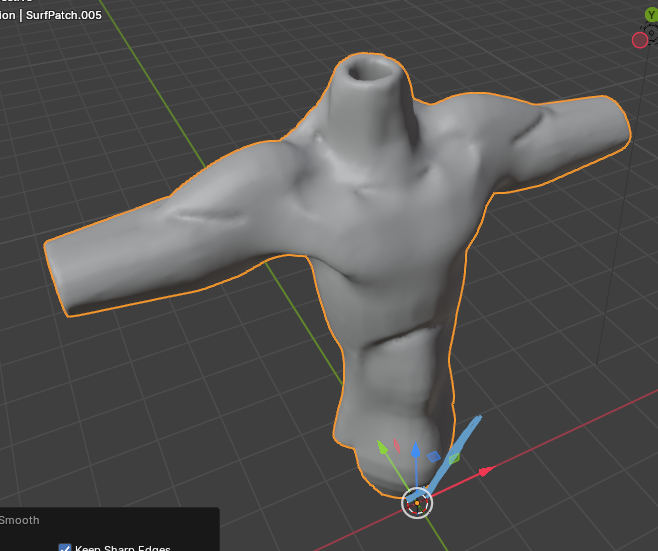Click the rounded end of the right arm
Viewport: 658px width, 551px height.
[x=615, y=120]
